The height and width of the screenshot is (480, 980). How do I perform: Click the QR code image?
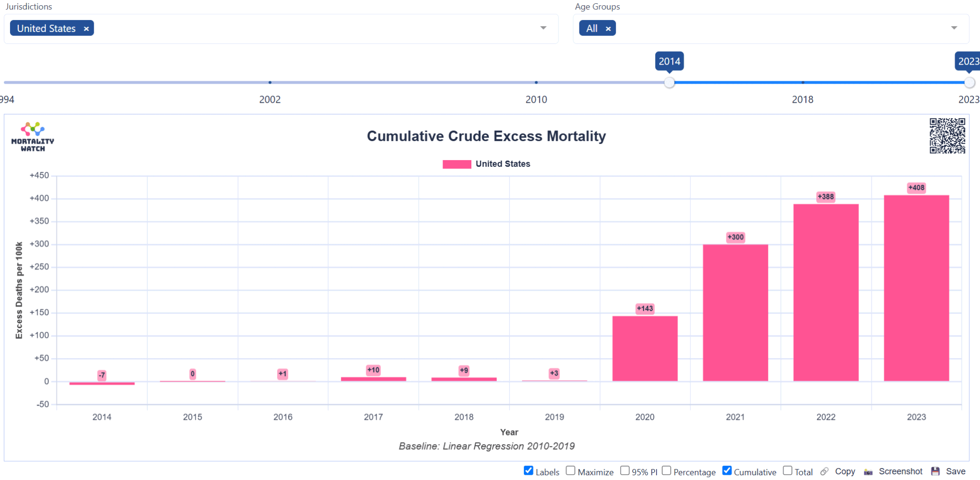[x=947, y=136]
